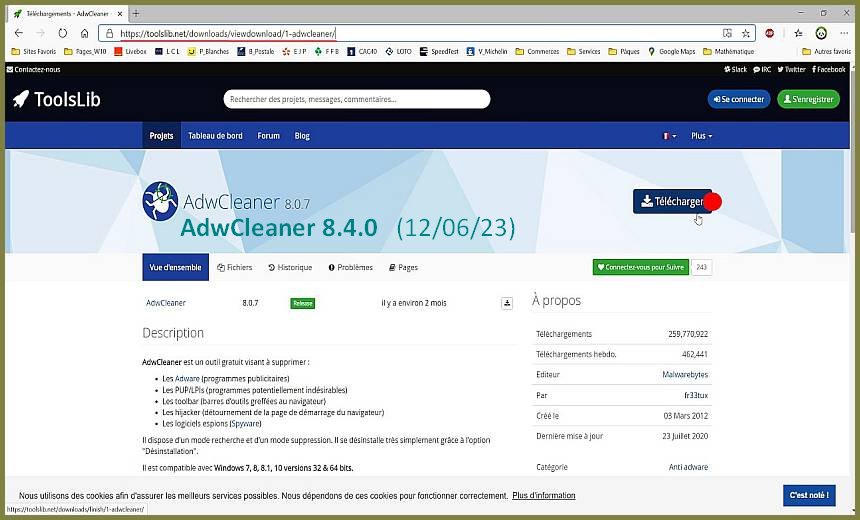Open the V_Michelin bookmark
The image size is (860, 520).
[486, 51]
